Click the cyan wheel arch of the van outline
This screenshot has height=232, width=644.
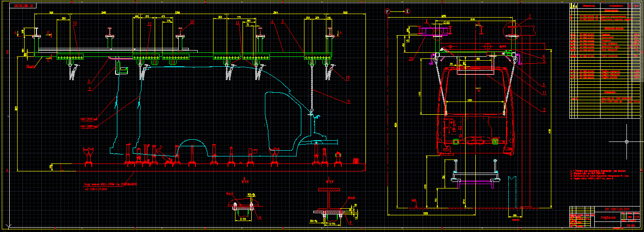(x=193, y=147)
